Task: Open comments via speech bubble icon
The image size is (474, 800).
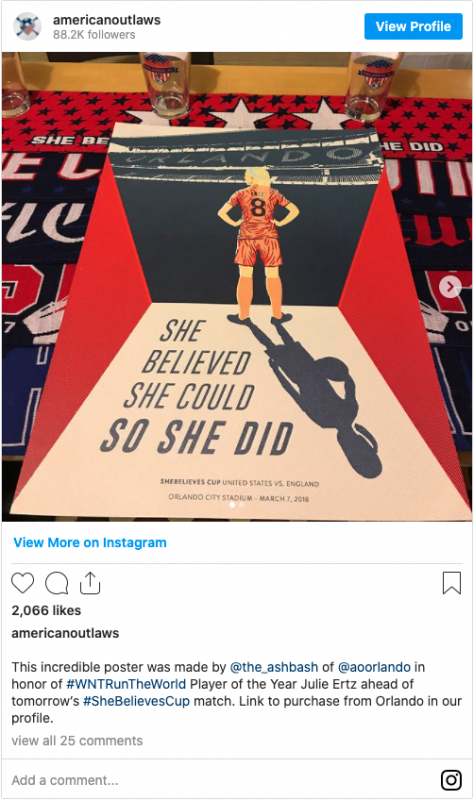Action: click(x=57, y=583)
